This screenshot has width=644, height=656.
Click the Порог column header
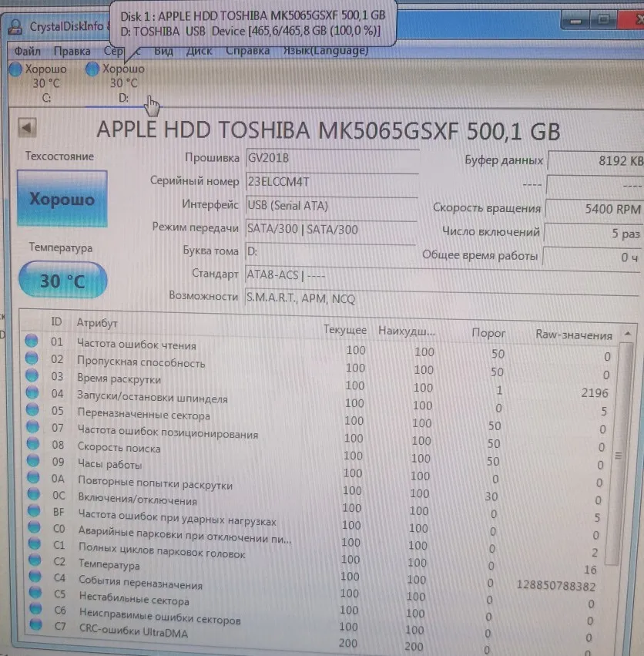pyautogui.click(x=488, y=333)
